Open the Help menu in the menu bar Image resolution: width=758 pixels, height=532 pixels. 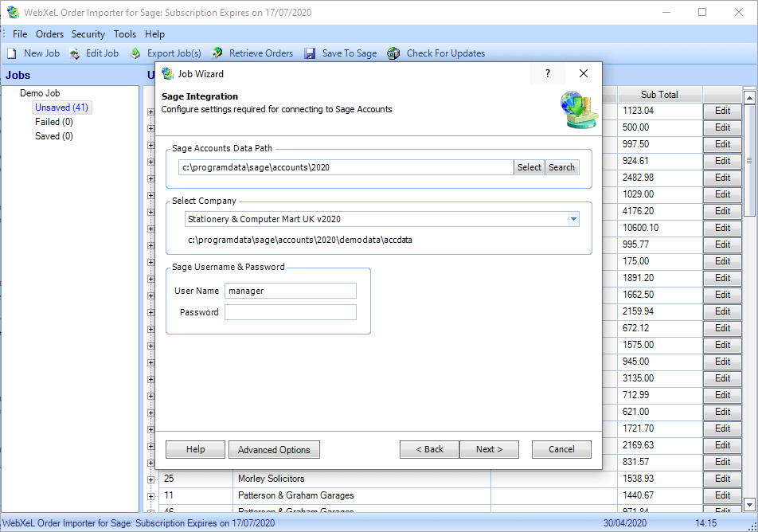coord(154,34)
